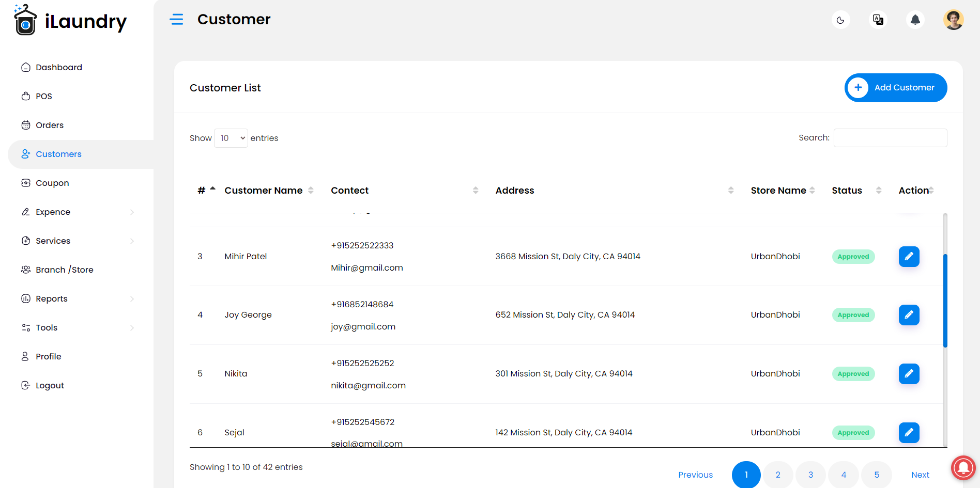Click the Add Customer button
Image resolution: width=980 pixels, height=488 pixels.
click(x=896, y=88)
